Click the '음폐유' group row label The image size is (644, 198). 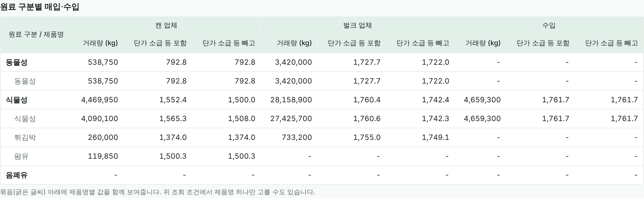[x=17, y=175]
